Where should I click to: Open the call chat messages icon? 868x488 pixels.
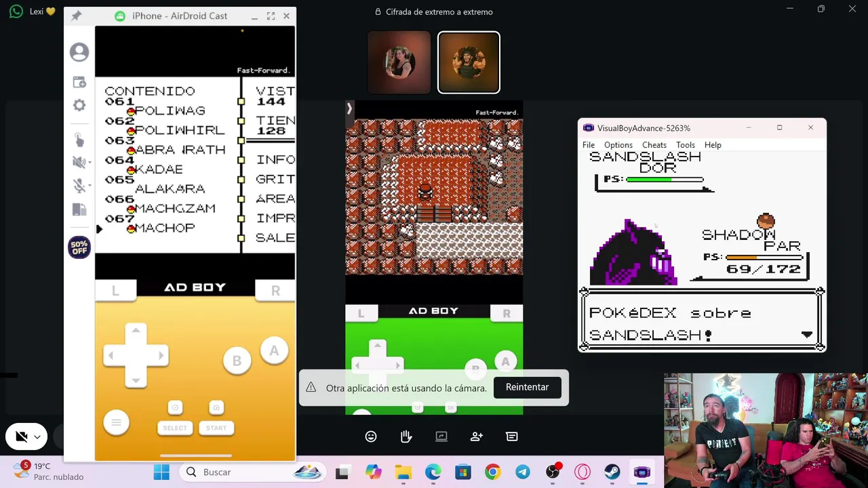click(512, 436)
